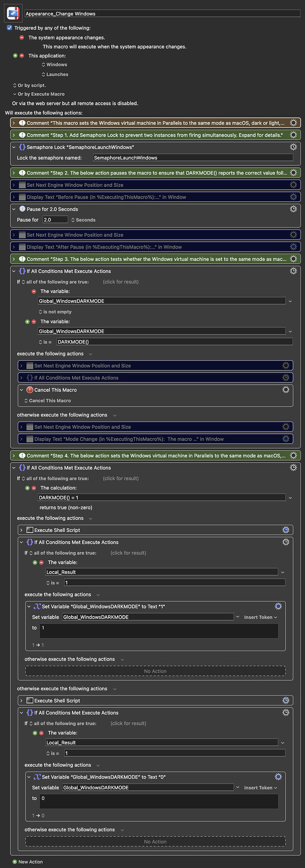Click the red Cancel This Macro action icon

(30, 390)
